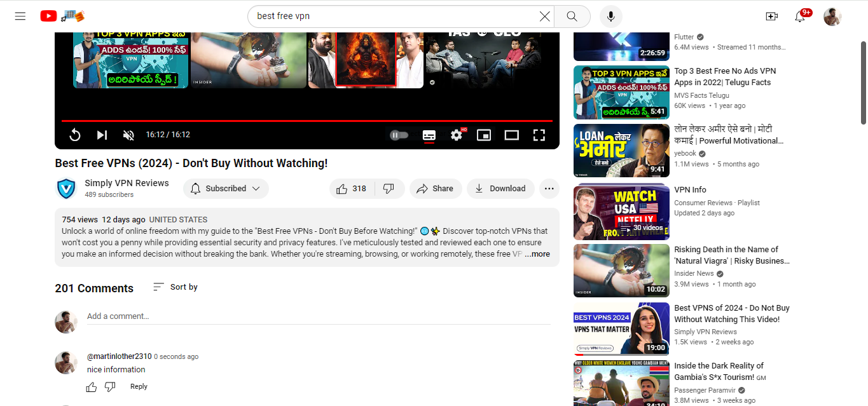Open @martinlother2310 profile link
This screenshot has width=868, height=406.
click(x=119, y=356)
